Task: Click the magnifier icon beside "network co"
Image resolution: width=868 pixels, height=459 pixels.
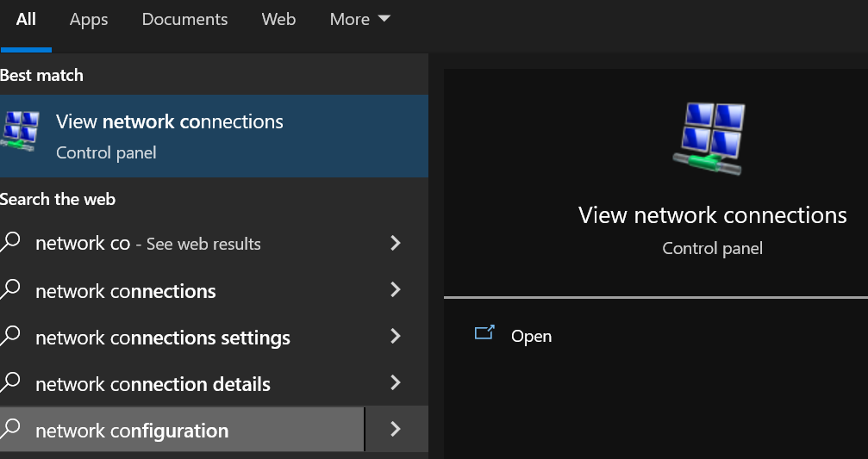Action: [x=10, y=243]
